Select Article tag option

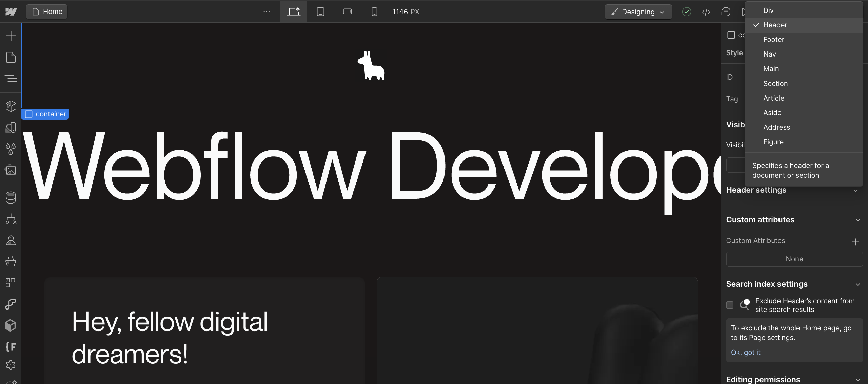pyautogui.click(x=804, y=98)
